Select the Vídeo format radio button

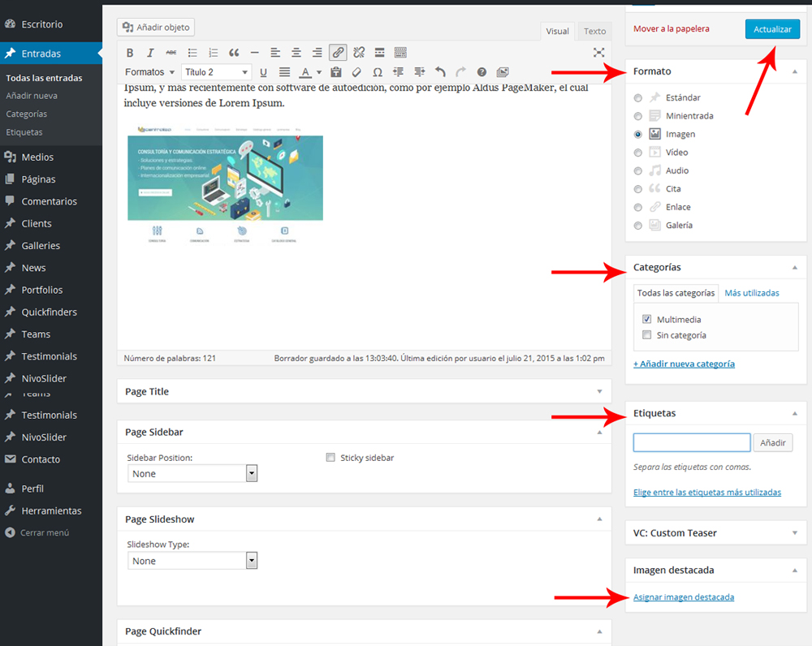638,153
